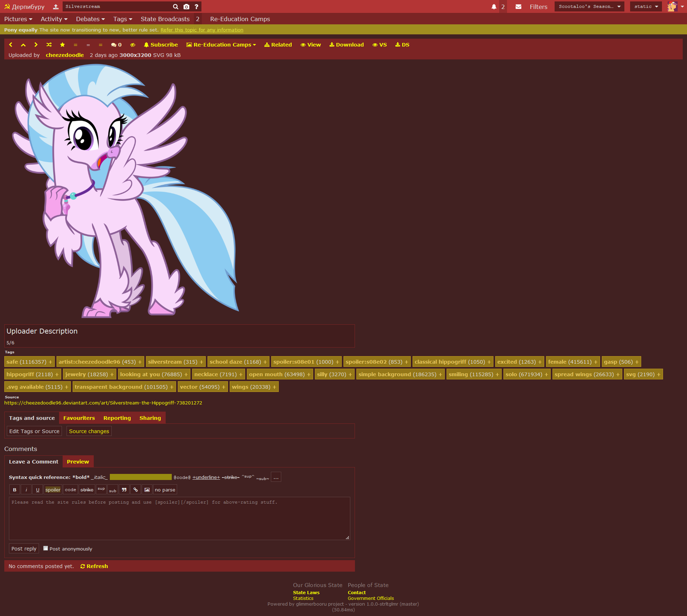687x616 pixels.
Task: Switch to comment Preview tab
Action: (78, 462)
